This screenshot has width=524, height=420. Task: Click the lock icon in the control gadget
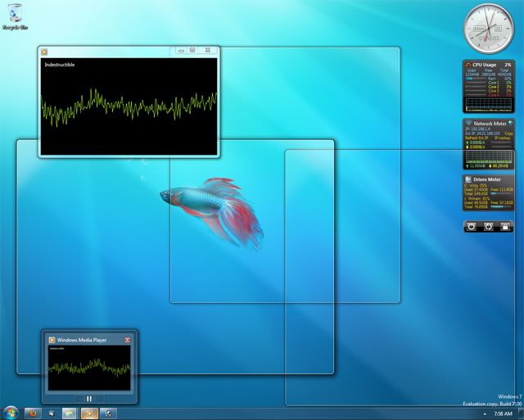click(x=506, y=226)
